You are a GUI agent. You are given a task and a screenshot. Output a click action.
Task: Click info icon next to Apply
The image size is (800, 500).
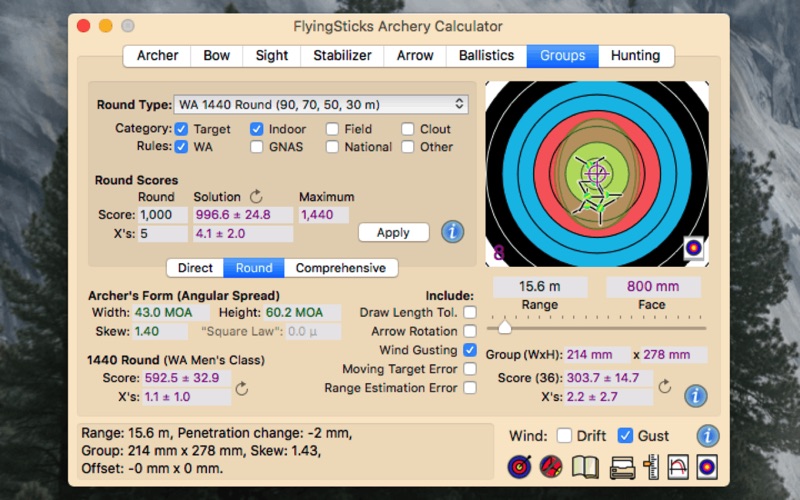click(x=452, y=232)
